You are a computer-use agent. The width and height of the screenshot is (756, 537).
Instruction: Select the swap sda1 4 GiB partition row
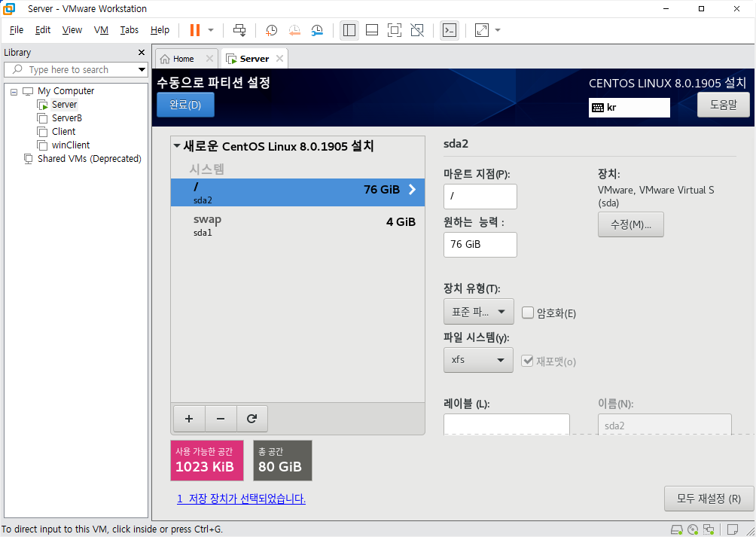(x=297, y=225)
